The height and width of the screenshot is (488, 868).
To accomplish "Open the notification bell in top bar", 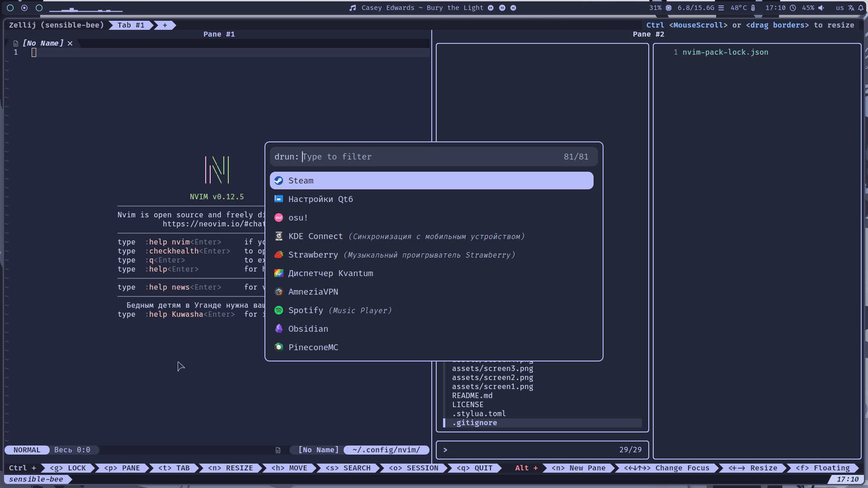I will pos(861,8).
